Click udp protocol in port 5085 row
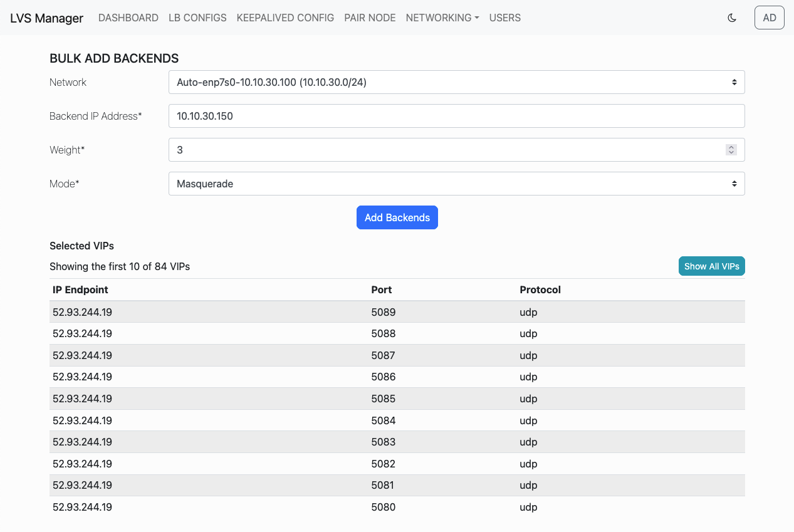 pos(528,399)
